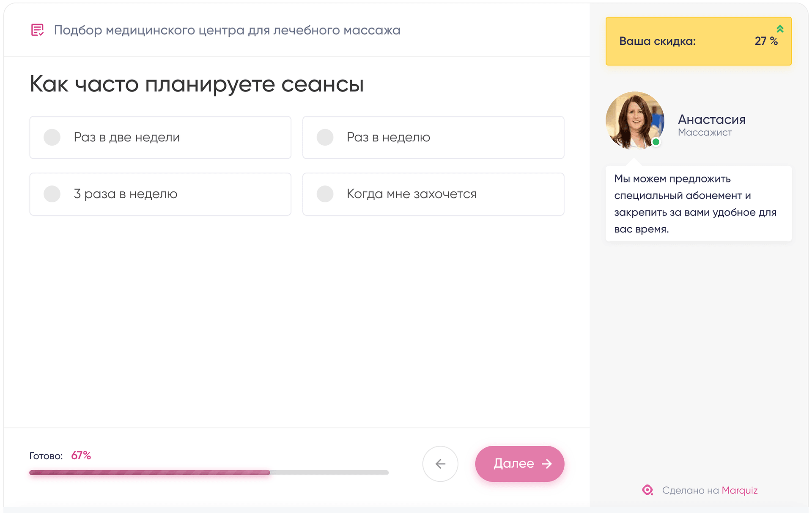Select the 'Раз в две недели' radio option

(x=52, y=137)
